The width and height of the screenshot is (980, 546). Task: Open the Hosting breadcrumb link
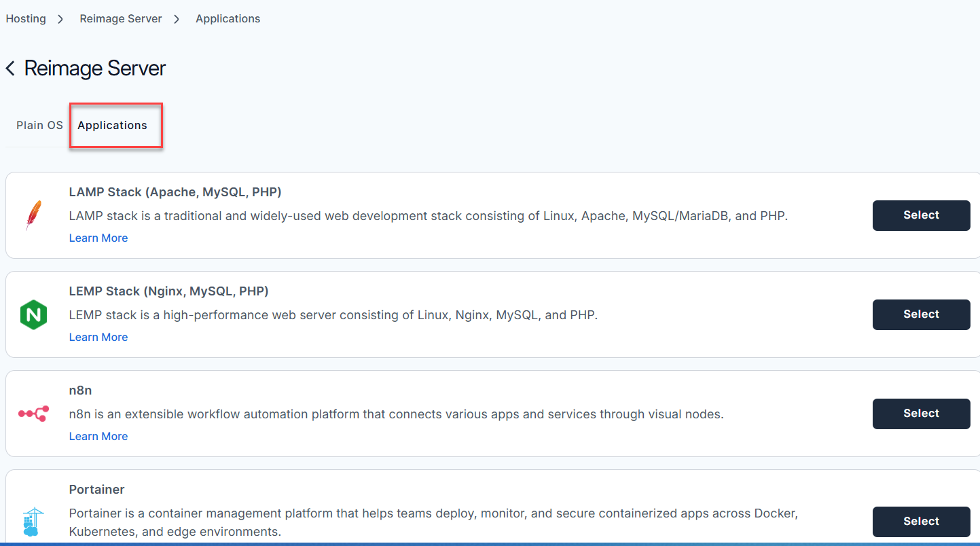(25, 18)
